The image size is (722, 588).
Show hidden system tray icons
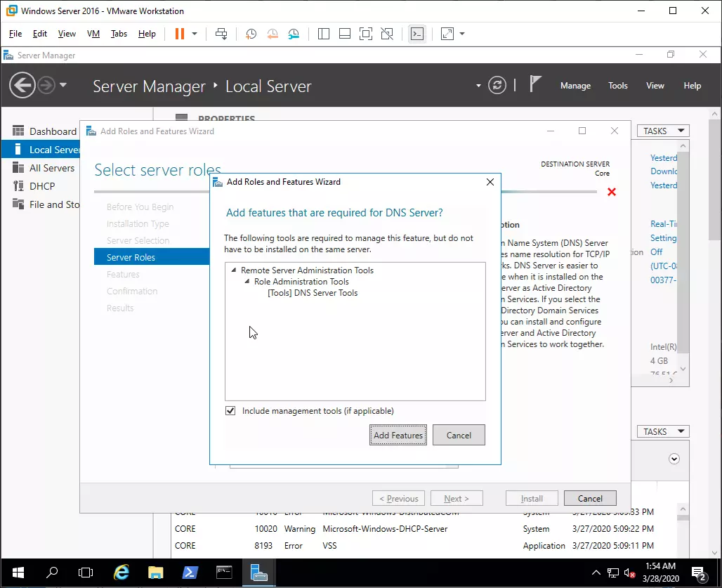pos(596,573)
